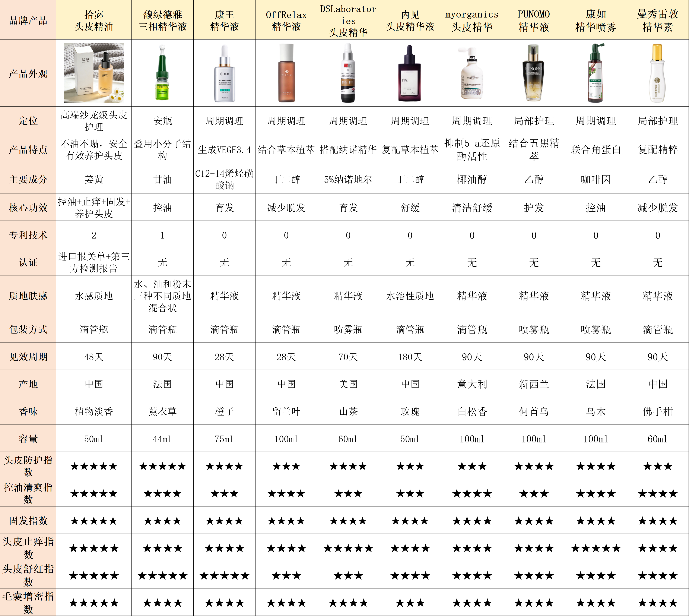Click the 48天 cell under 拾宓

point(94,357)
